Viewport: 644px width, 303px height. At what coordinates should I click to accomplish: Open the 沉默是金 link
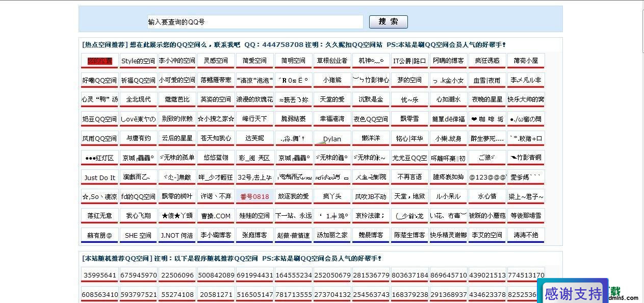[371, 99]
